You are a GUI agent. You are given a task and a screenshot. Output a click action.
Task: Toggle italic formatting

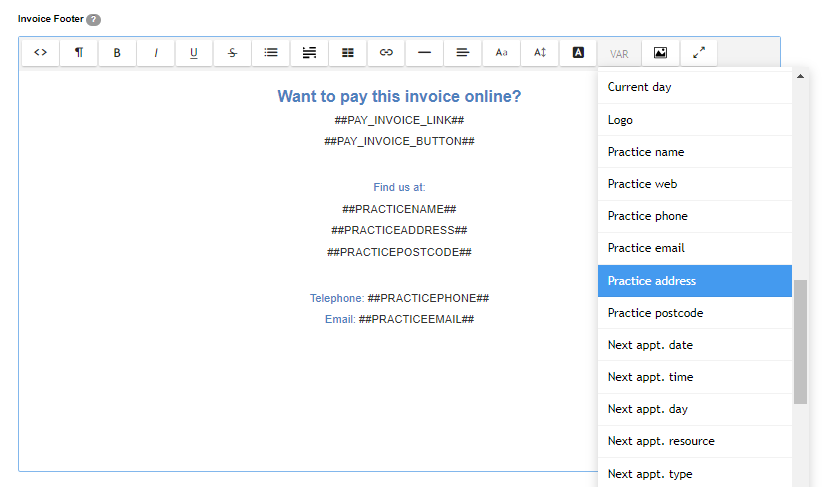156,53
